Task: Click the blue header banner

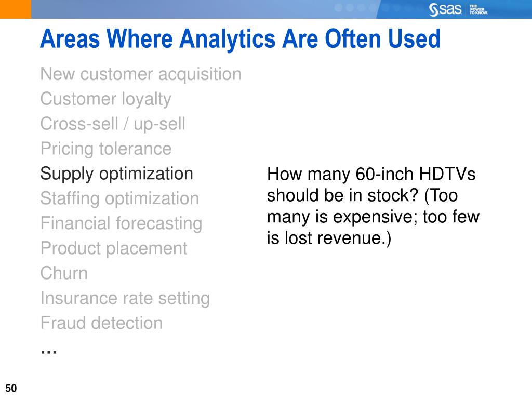Action: [282, 9]
